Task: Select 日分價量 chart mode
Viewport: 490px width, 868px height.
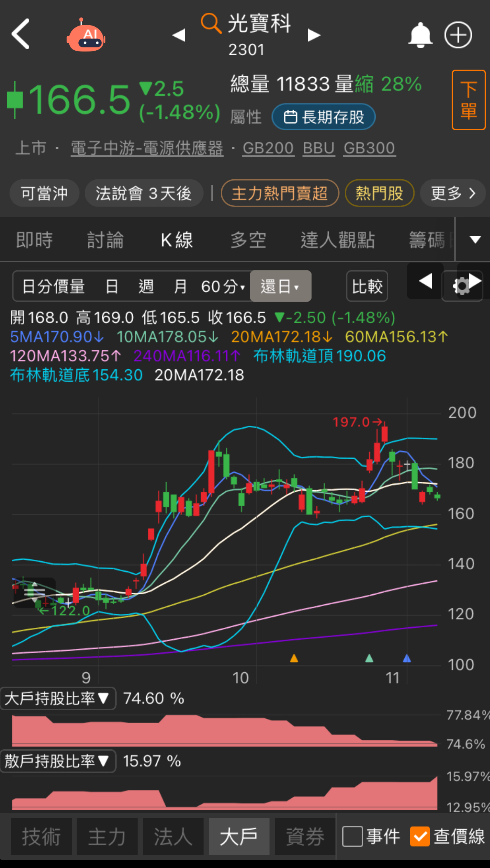Action: [x=54, y=286]
